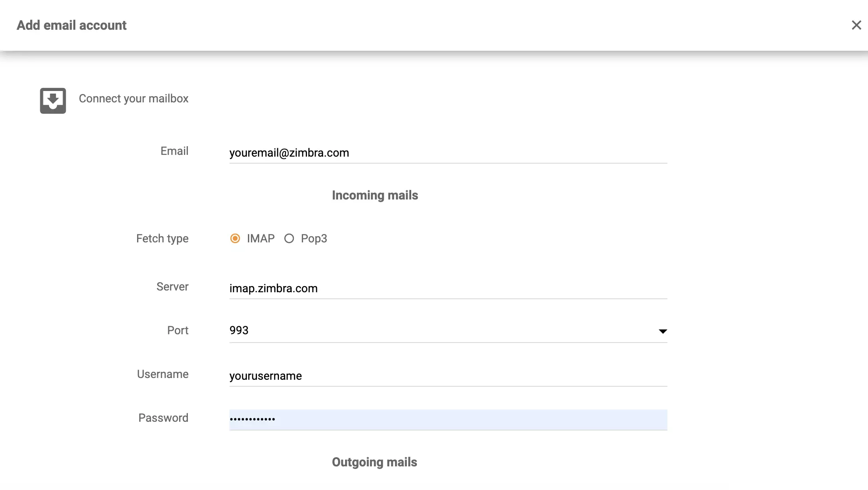Click the download arrow inside mailbox icon
Viewport: 868px width, 490px height.
pos(52,100)
